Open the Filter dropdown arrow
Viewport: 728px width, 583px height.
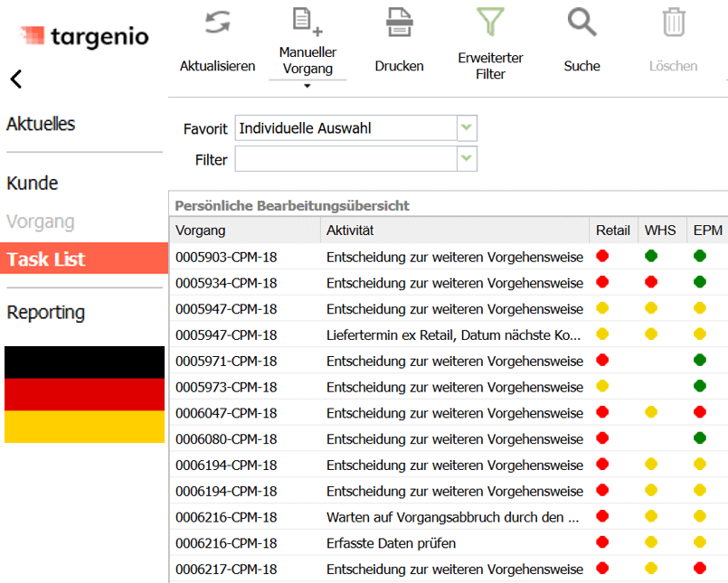click(466, 159)
